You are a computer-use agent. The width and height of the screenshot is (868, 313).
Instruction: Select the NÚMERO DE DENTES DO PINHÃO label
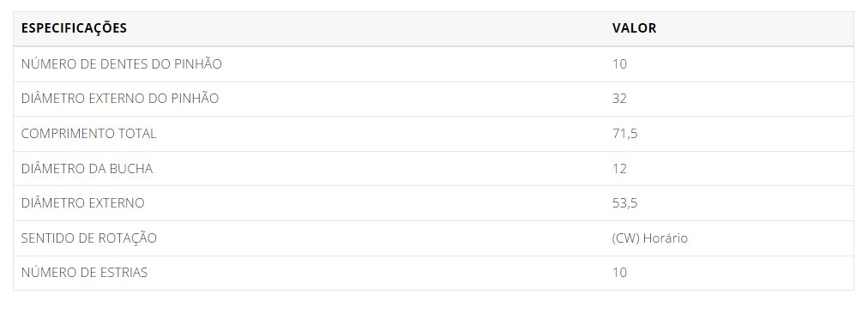coord(121,64)
